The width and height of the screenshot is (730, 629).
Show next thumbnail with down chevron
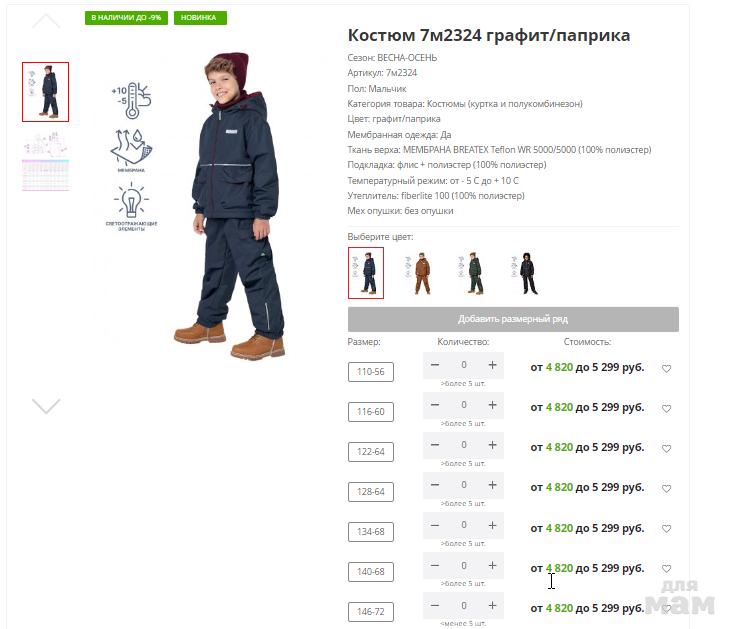point(46,406)
